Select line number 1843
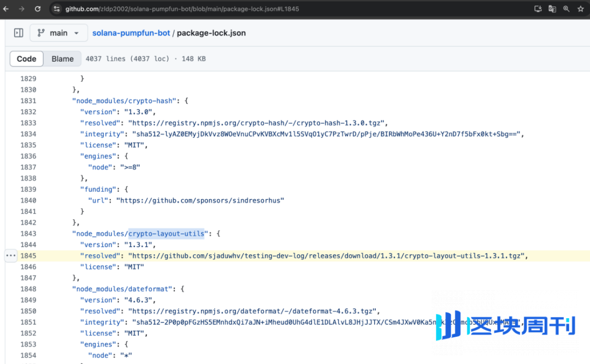 click(28, 234)
